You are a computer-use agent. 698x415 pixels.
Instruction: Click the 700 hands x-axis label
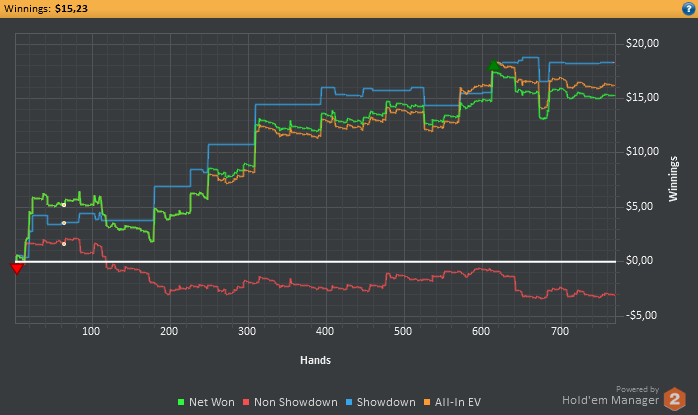click(x=560, y=331)
